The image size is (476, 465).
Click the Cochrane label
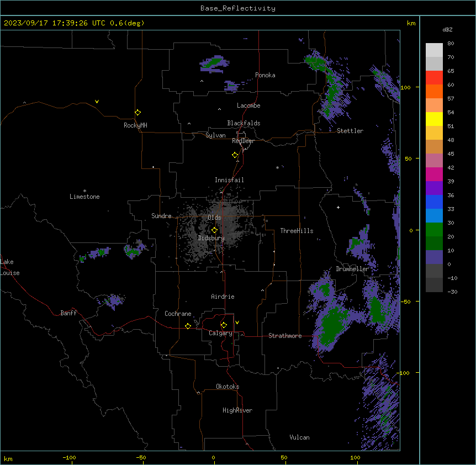pyautogui.click(x=178, y=314)
